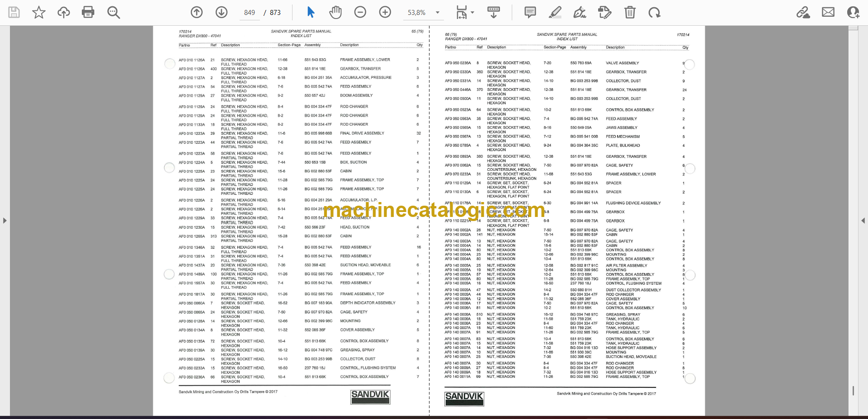The height and width of the screenshot is (419, 868).
Task: Click assembly code '550 783 69A'
Action: pos(580,63)
